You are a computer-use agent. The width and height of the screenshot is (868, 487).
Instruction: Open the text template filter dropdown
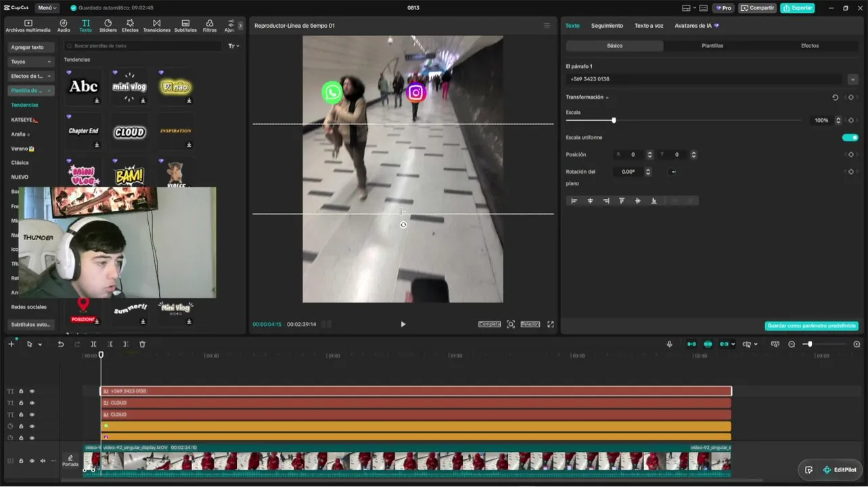233,46
